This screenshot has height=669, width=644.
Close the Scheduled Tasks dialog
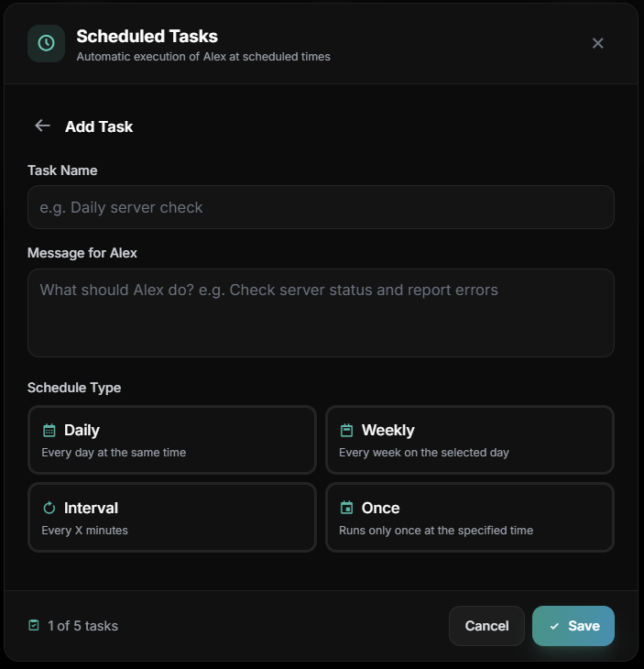tap(597, 43)
